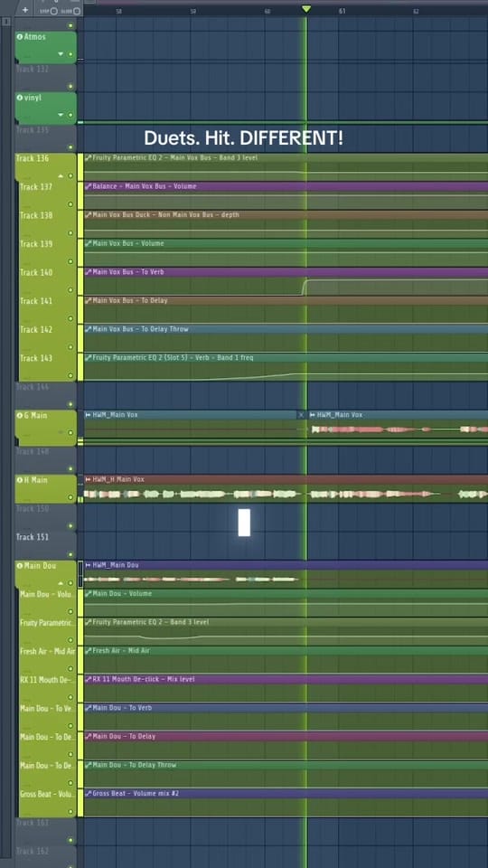Mute Track 151 with its LED
Viewport: 488px width, 868px height.
(x=70, y=554)
